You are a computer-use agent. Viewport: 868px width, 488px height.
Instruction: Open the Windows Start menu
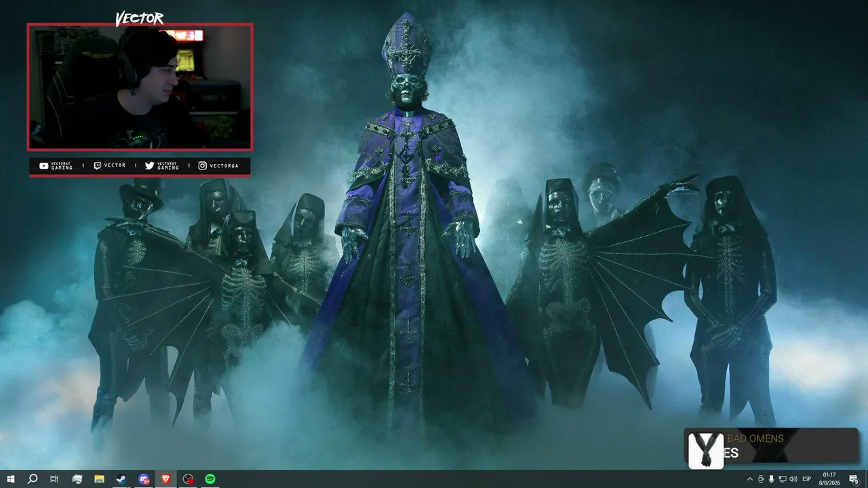(x=11, y=479)
